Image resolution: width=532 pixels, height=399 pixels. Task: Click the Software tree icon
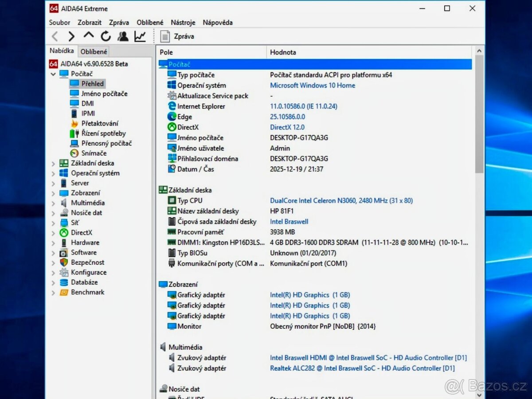point(64,253)
